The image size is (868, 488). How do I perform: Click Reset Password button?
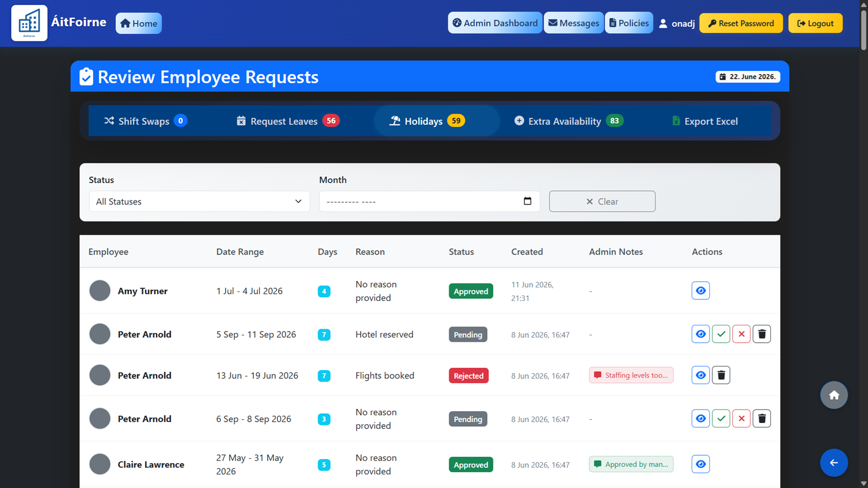[741, 23]
